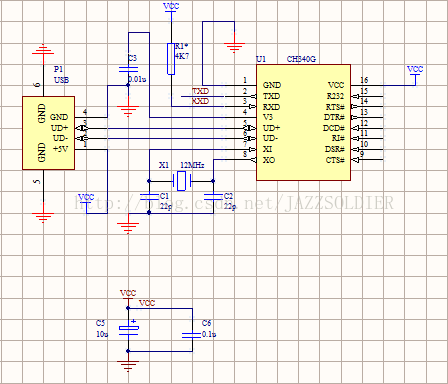Click the 0.01u value of C3

[x=137, y=79]
